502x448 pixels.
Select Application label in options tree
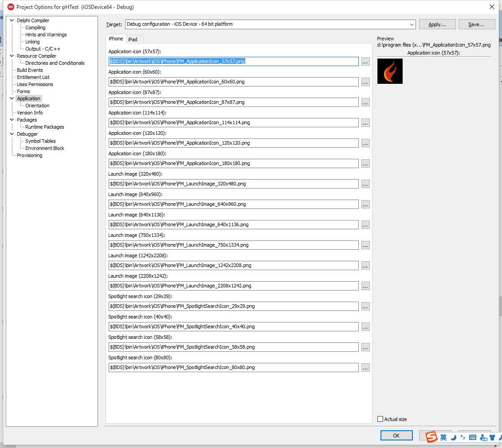(x=28, y=98)
